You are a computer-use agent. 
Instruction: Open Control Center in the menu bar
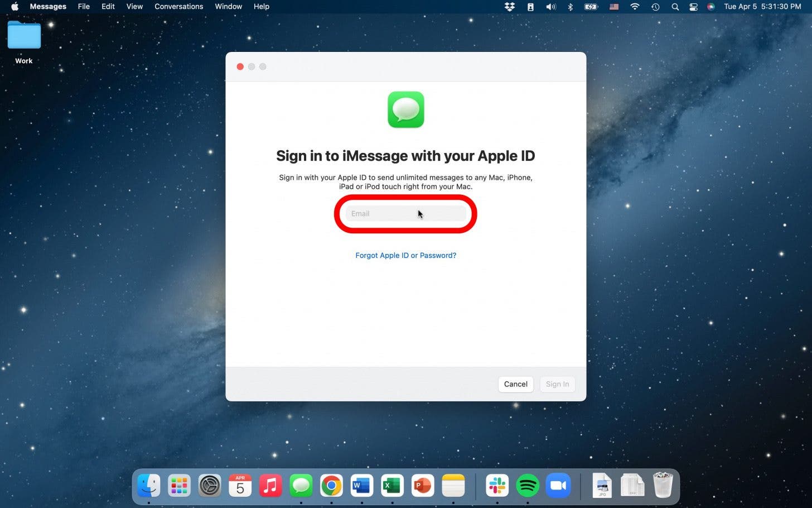[693, 7]
